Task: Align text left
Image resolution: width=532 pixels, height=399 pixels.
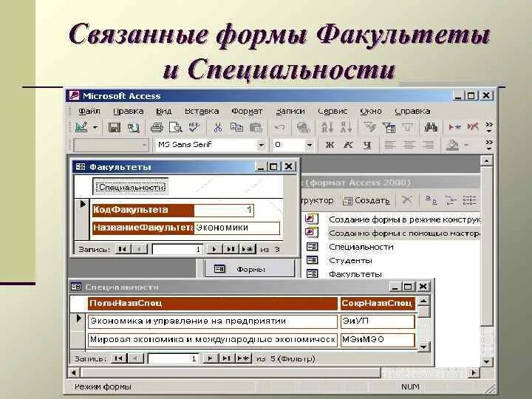Action: [390, 146]
